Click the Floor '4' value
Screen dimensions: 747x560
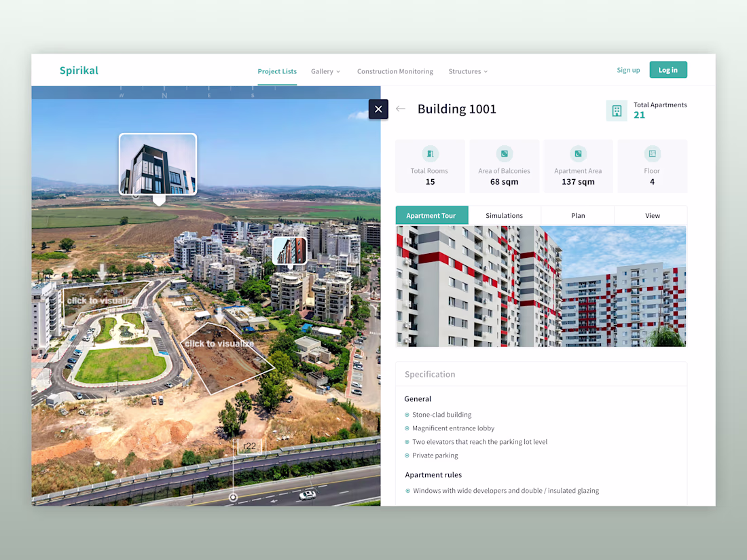pyautogui.click(x=652, y=182)
